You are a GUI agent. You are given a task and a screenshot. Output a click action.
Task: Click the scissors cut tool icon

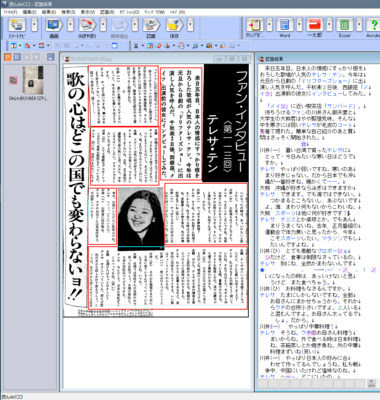point(136,46)
